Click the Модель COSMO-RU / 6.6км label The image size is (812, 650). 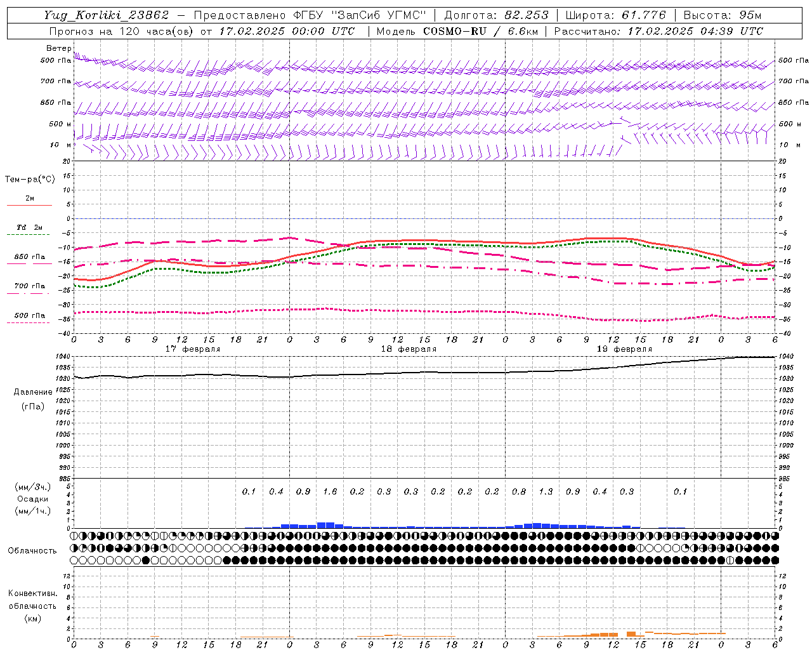pos(457,31)
